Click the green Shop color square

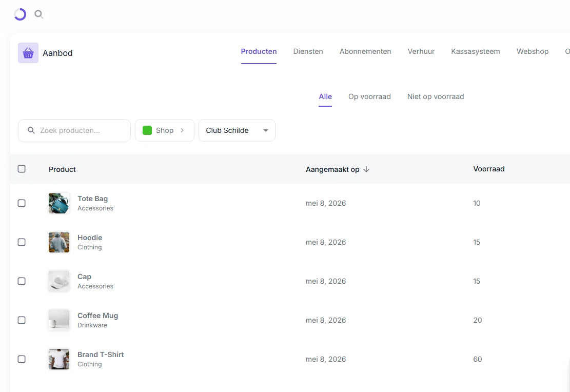pyautogui.click(x=147, y=130)
